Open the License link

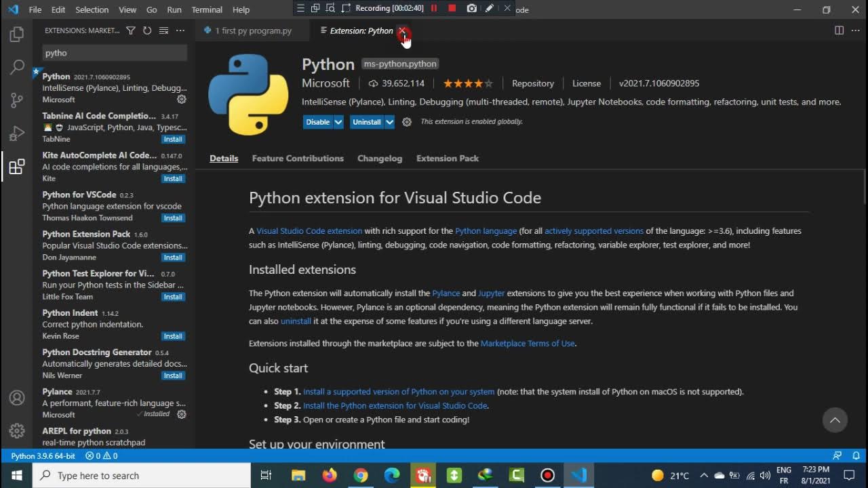[587, 83]
